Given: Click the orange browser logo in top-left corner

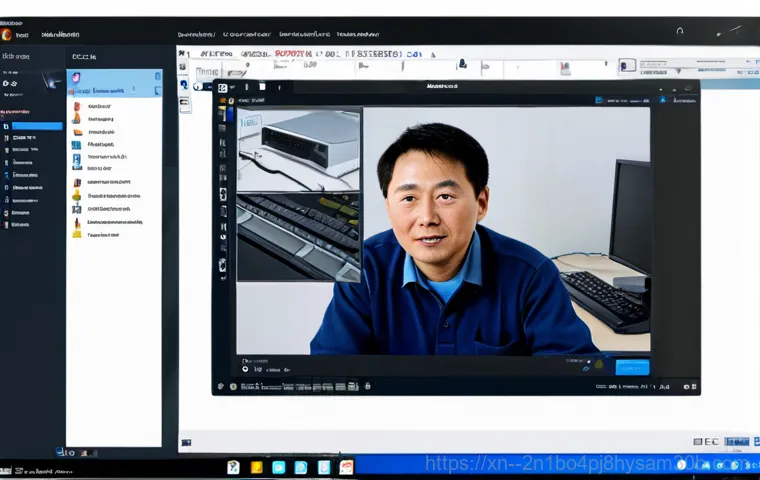Looking at the screenshot, I should 8,33.
